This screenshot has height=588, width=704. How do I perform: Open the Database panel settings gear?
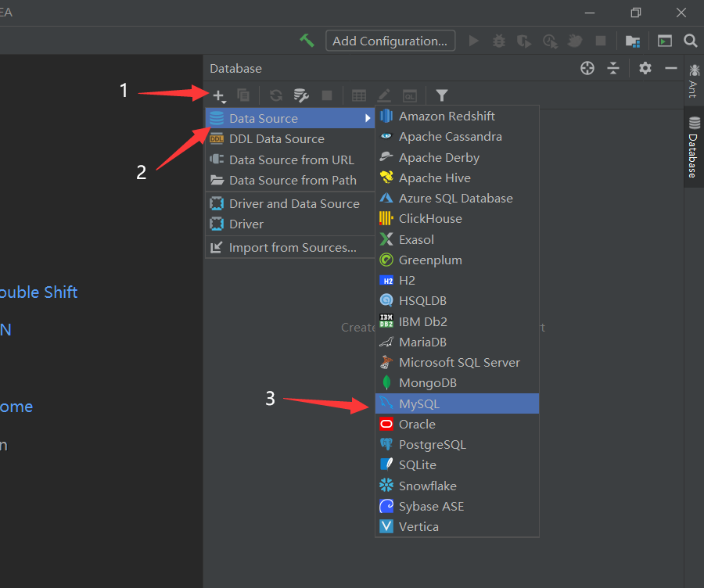pyautogui.click(x=645, y=68)
